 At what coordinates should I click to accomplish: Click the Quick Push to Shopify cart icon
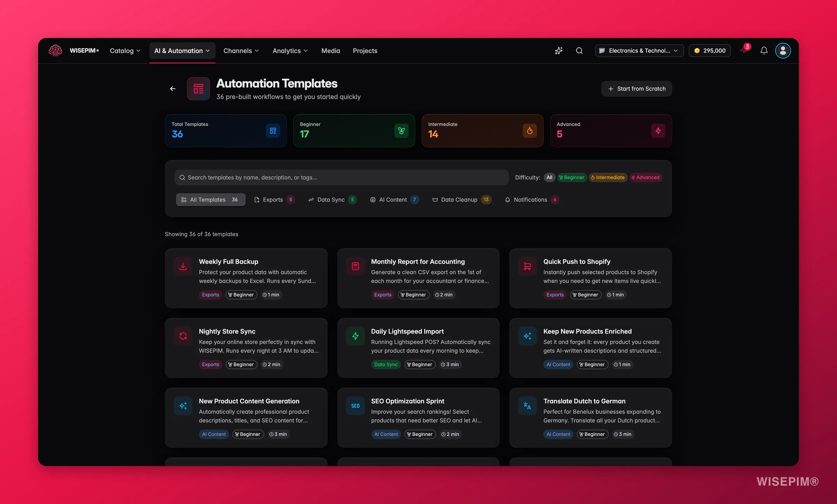point(527,266)
